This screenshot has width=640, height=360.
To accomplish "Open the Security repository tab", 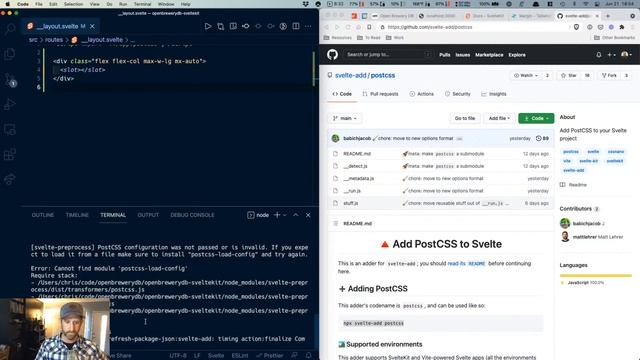I will [x=458, y=94].
